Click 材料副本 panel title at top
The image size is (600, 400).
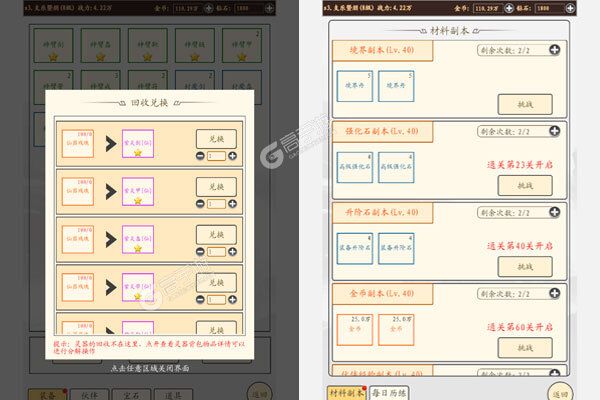pos(449,31)
